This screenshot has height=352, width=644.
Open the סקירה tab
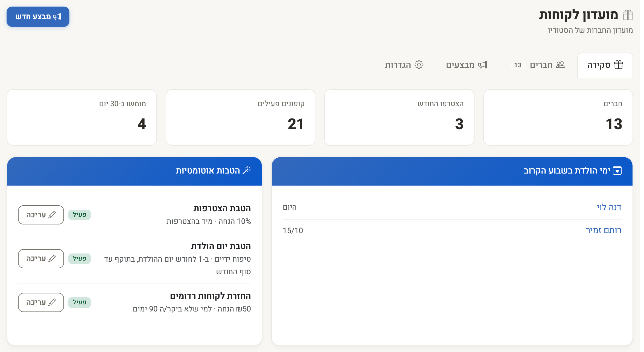coord(605,65)
